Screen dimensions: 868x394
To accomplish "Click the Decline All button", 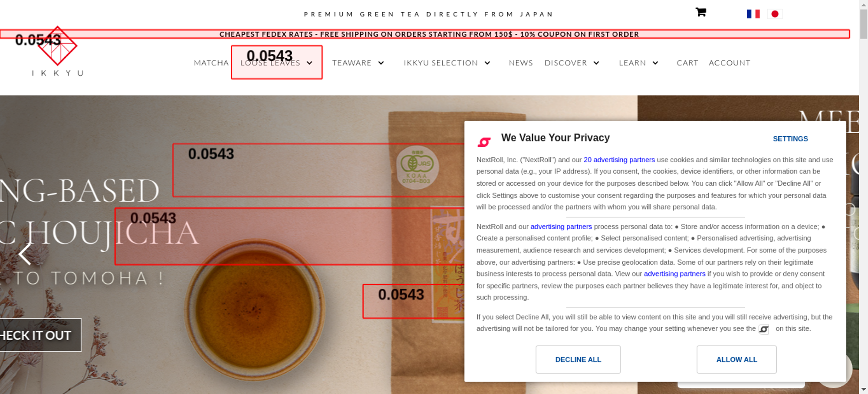I will [x=578, y=359].
